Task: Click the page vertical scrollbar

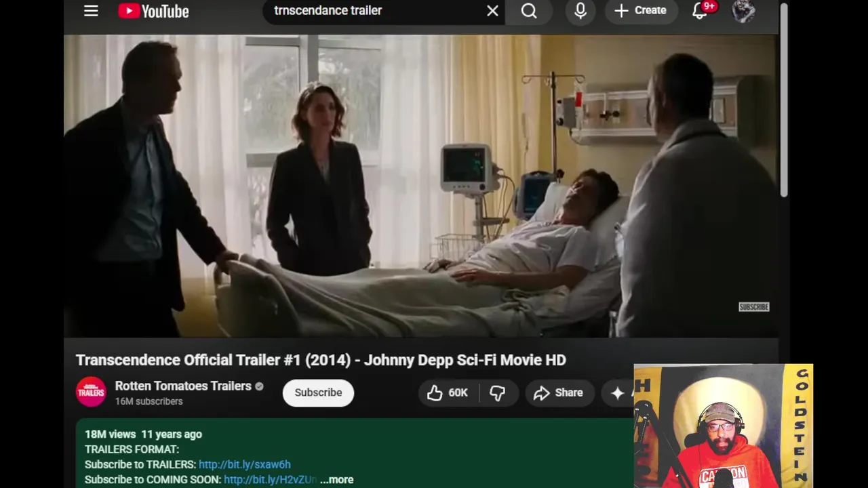Action: [784, 102]
